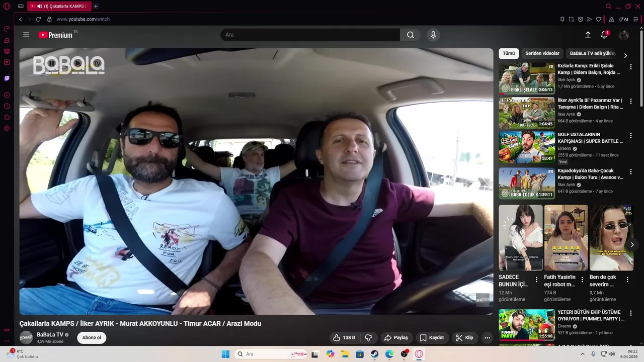
Task: Add page to bookmarks heart icon
Action: 598,19
